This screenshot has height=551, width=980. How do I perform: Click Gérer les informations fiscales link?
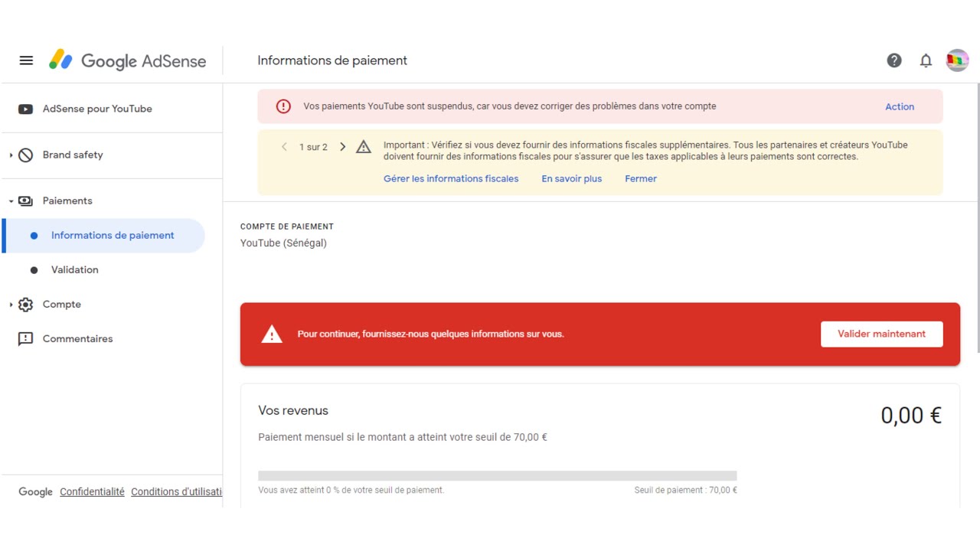[451, 178]
